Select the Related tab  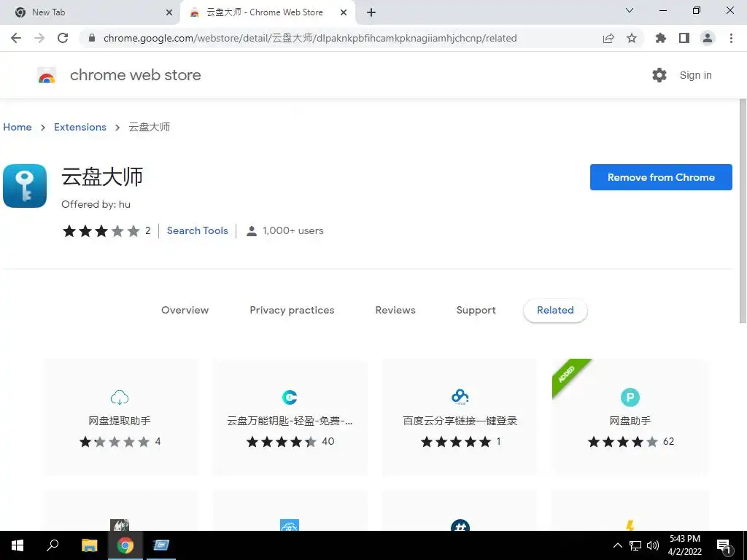[555, 310]
